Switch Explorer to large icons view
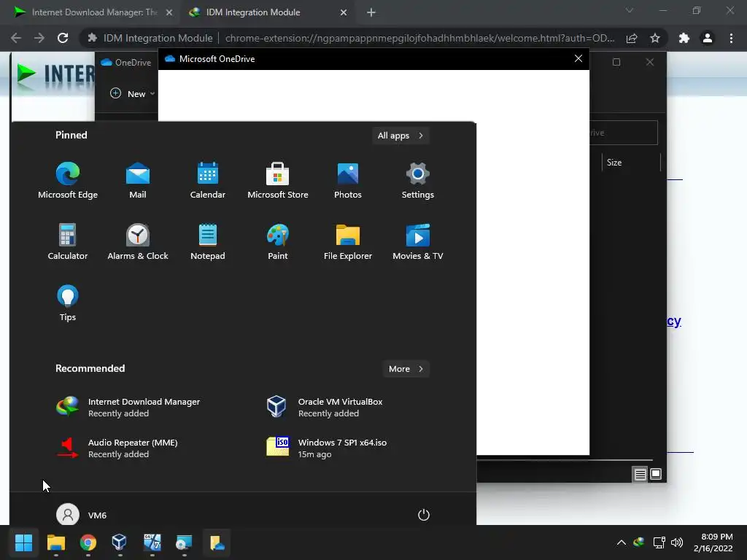Screen dimensions: 747x560 [x=656, y=474]
